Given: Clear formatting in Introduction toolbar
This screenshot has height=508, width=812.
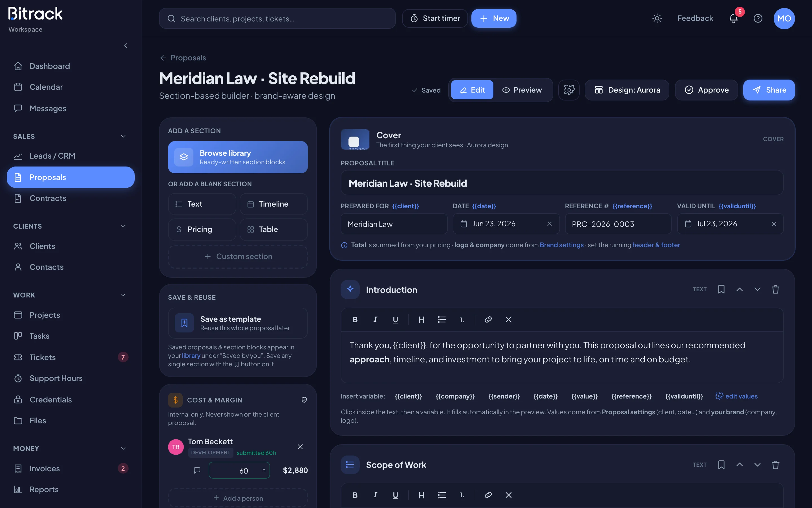Looking at the screenshot, I should pyautogui.click(x=508, y=319).
